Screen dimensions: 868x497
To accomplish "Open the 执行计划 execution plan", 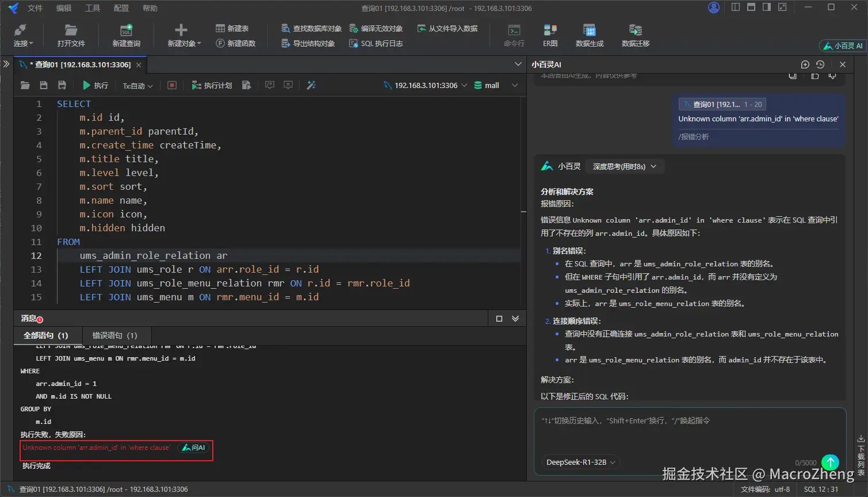I will coord(212,85).
